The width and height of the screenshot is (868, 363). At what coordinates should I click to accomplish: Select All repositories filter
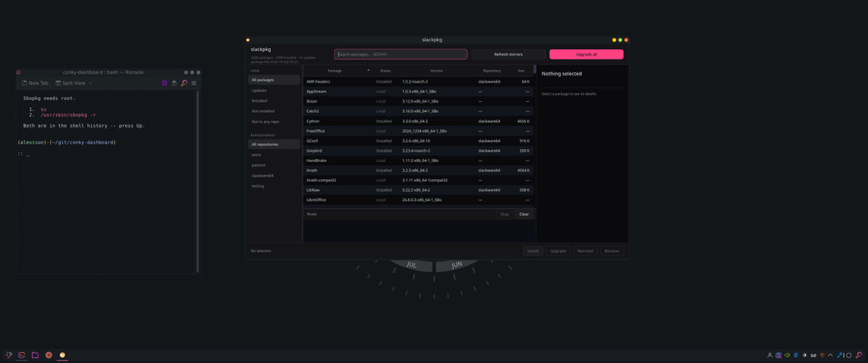coord(274,145)
